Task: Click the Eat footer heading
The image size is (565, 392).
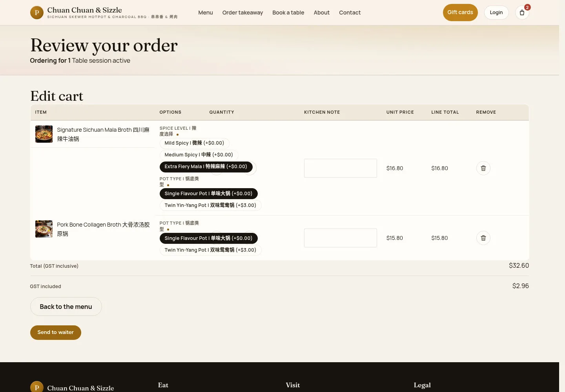Action: (163, 385)
